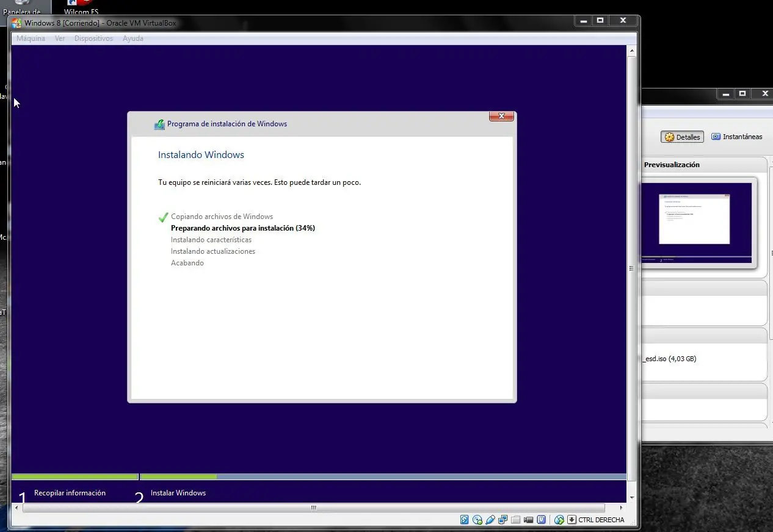Click the Recopilar información step label
The height and width of the screenshot is (532, 773).
(x=70, y=493)
